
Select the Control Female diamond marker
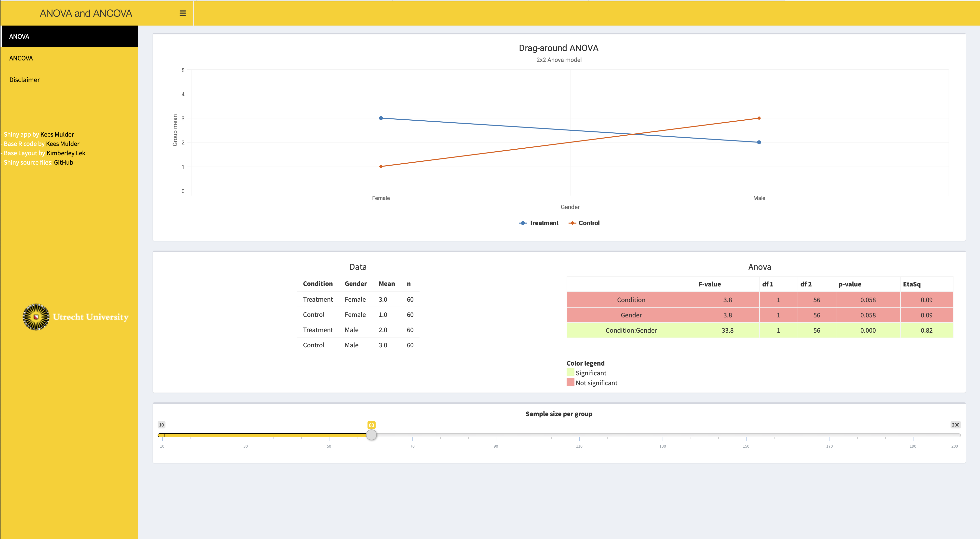click(x=381, y=166)
